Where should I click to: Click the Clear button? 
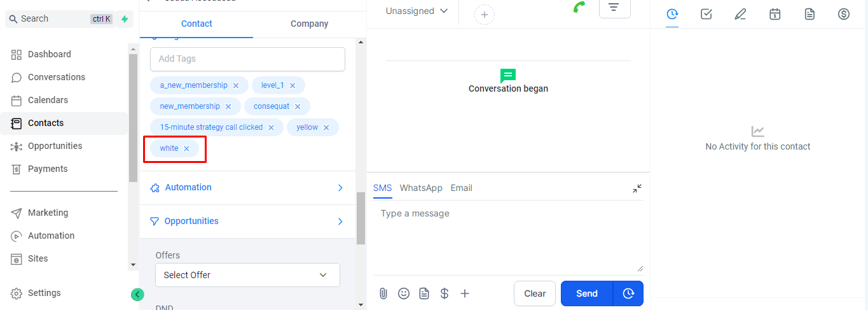point(535,293)
